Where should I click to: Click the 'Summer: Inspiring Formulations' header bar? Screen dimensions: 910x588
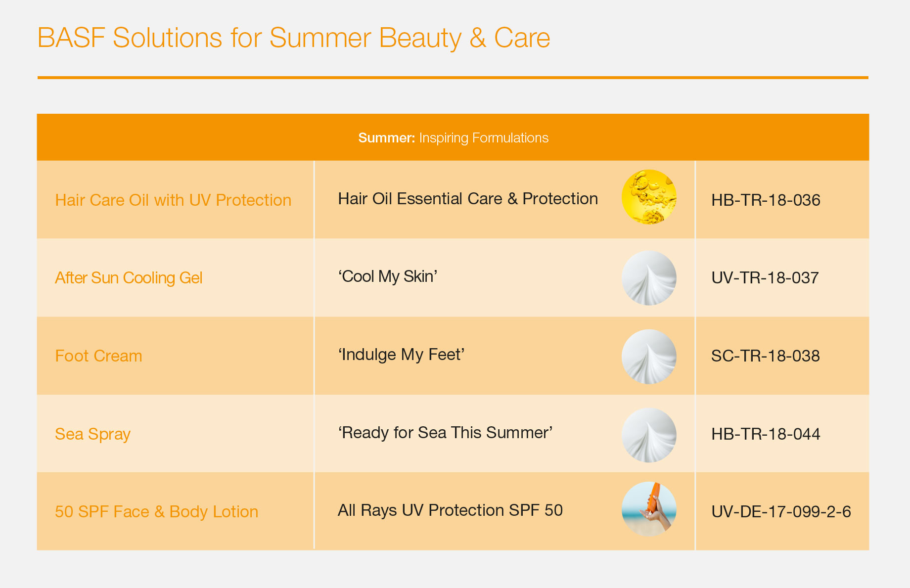tap(453, 137)
